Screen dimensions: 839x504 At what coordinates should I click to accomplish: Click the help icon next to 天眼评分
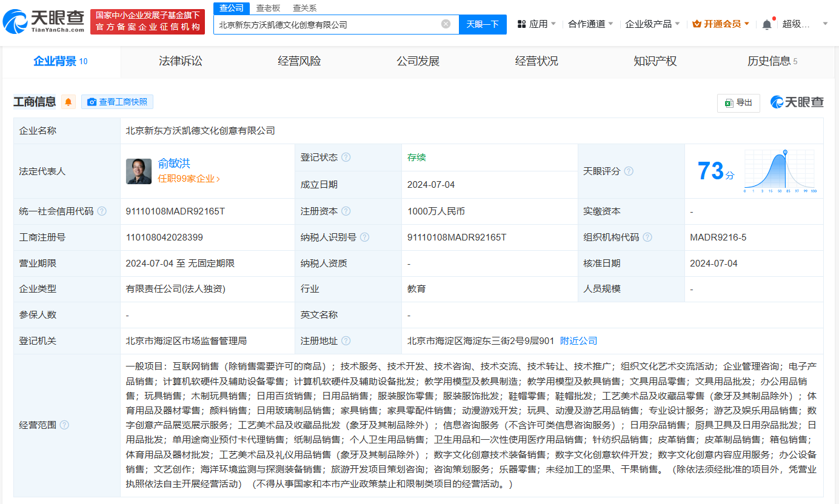pos(629,171)
